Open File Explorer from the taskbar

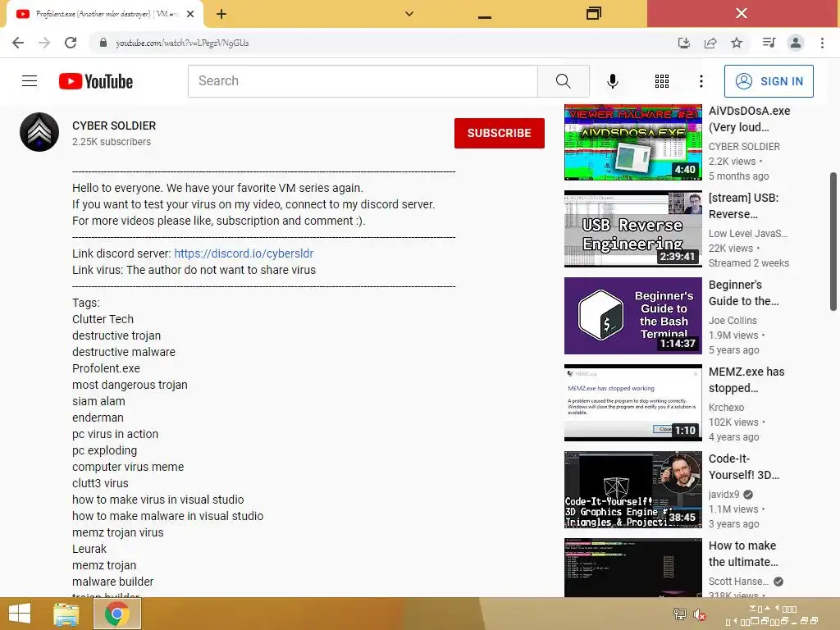pos(66,614)
